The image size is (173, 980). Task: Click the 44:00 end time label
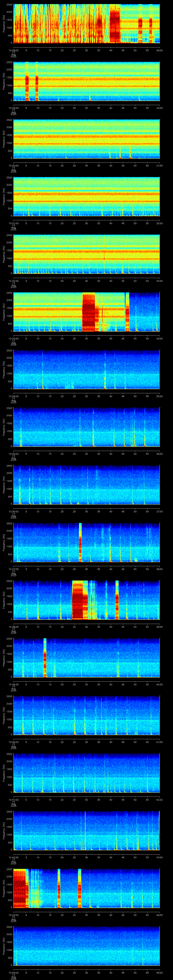(159, 915)
